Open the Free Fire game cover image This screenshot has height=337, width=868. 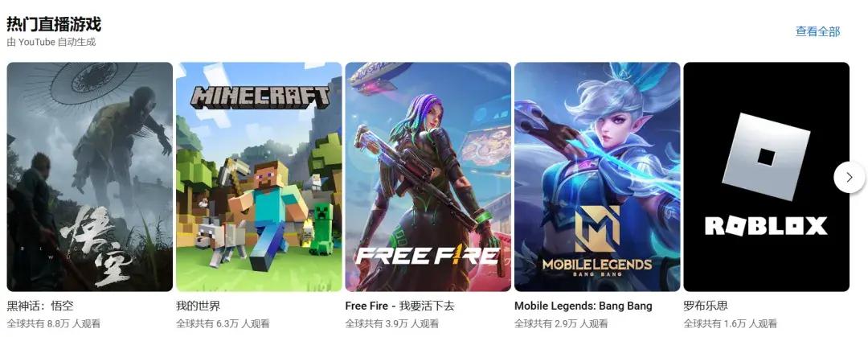428,177
